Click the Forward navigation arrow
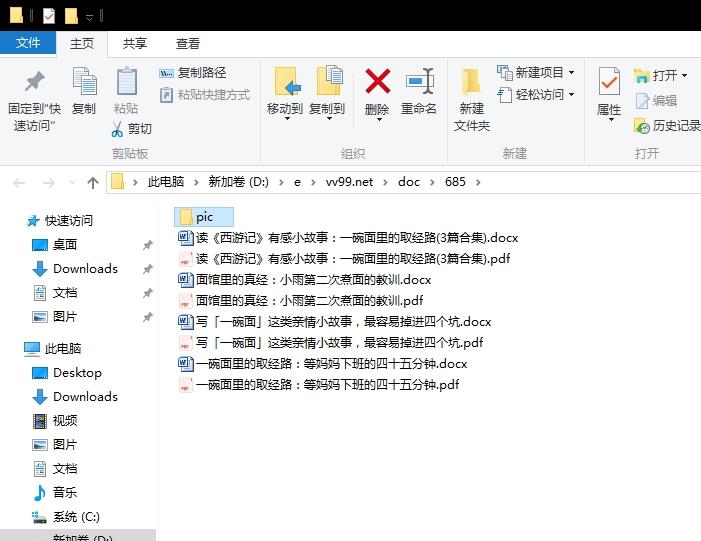This screenshot has height=541, width=701. pyautogui.click(x=48, y=182)
